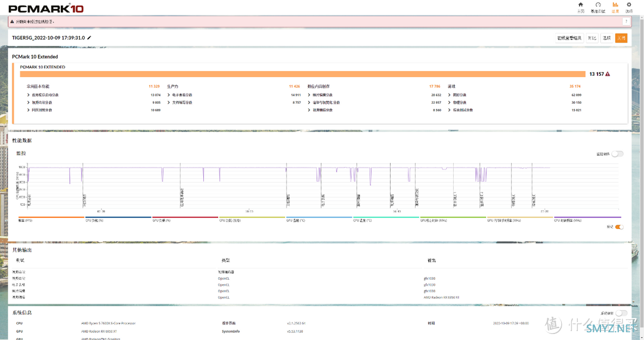Viewport: 644px width, 340px height.
Task: Click the question mark button in the alert banner
Action: pos(626,21)
